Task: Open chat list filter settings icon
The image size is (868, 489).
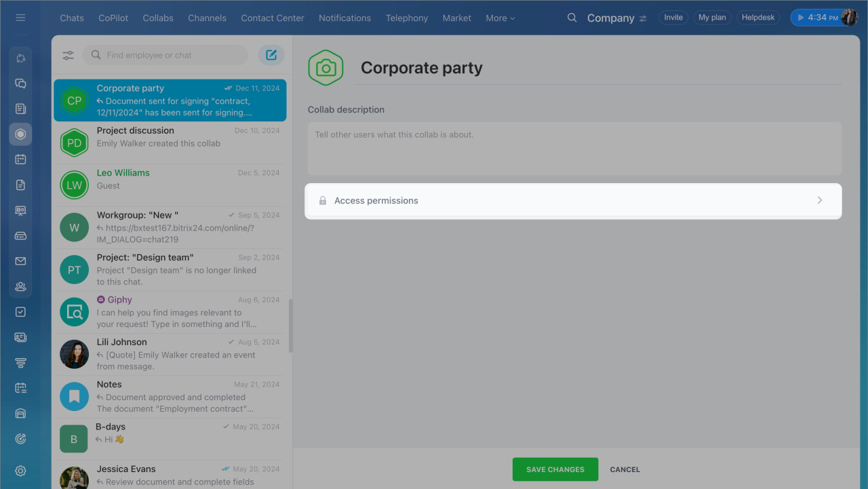Action: tap(68, 56)
